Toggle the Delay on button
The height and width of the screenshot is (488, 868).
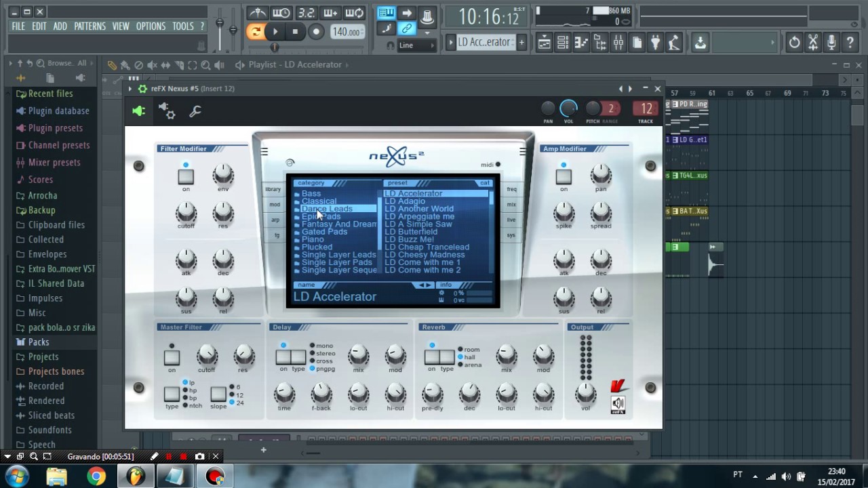click(x=283, y=357)
